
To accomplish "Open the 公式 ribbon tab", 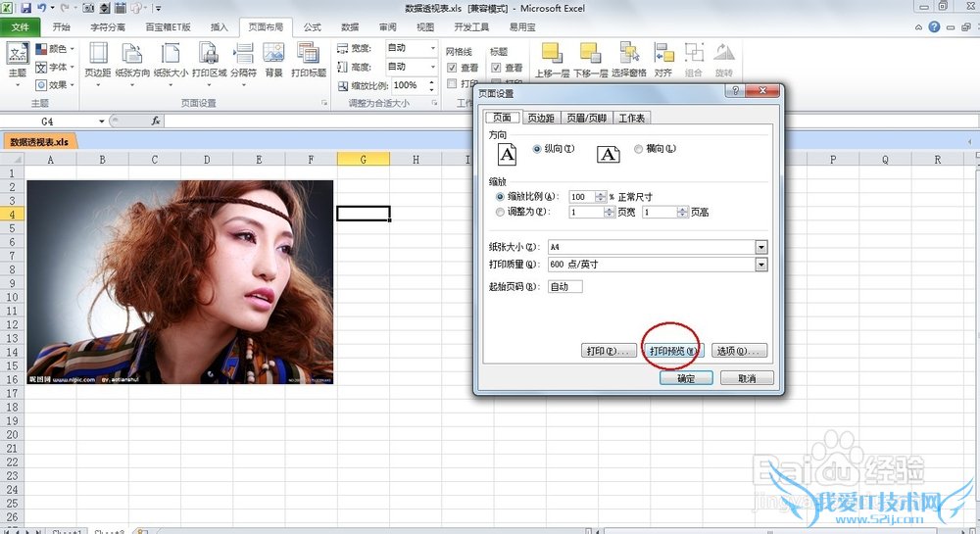I will [x=312, y=27].
